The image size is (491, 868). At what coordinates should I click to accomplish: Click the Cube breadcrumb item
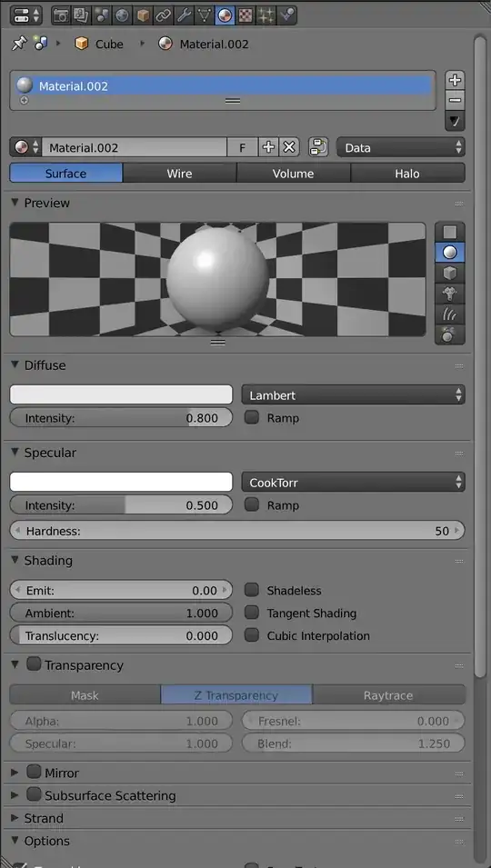(x=99, y=44)
